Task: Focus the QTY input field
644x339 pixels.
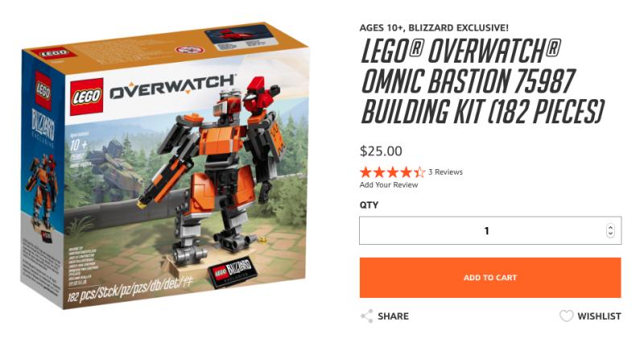Action: pyautogui.click(x=490, y=230)
